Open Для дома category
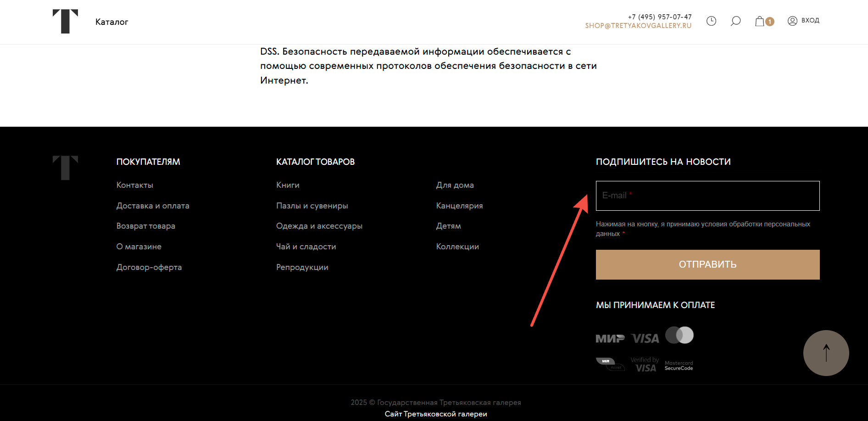This screenshot has height=421, width=868. (x=455, y=185)
